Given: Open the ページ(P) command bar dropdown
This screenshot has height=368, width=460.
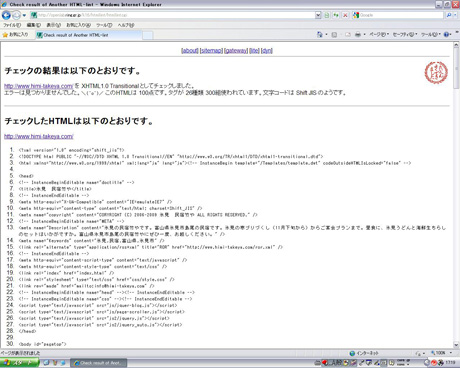Looking at the screenshot, I should point(379,34).
